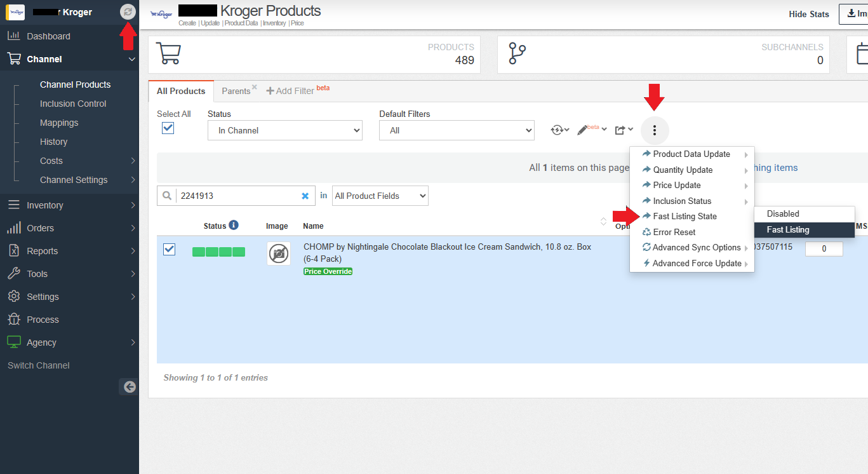This screenshot has height=474, width=868.
Task: Switch to the All Products tab
Action: point(181,91)
